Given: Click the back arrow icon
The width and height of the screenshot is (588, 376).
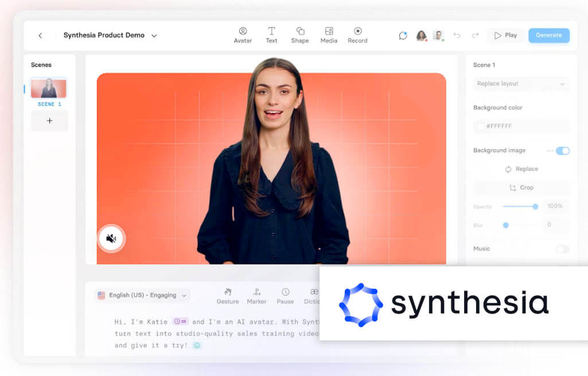Looking at the screenshot, I should [x=40, y=36].
